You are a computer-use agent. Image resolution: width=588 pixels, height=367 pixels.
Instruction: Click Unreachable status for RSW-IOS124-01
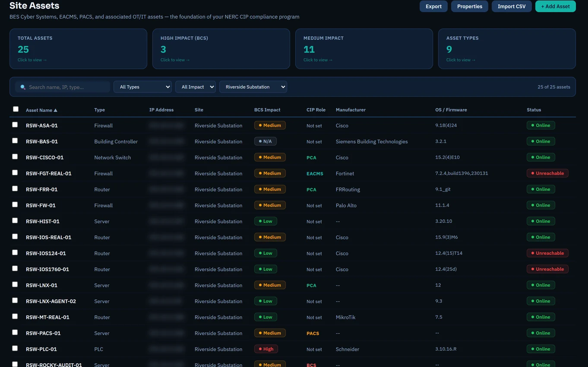(x=547, y=253)
